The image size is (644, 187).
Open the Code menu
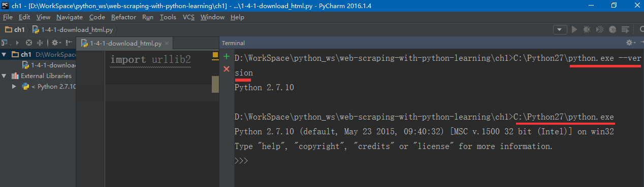pos(97,17)
